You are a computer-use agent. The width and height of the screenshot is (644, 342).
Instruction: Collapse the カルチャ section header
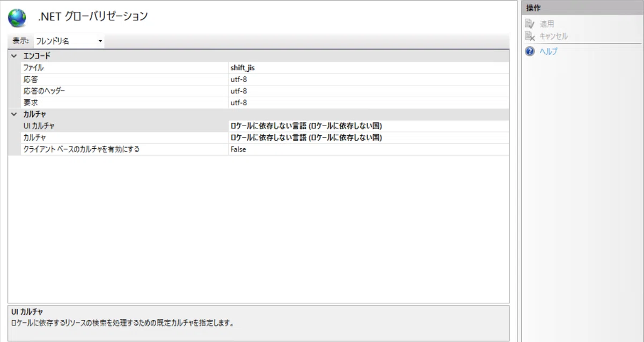[x=13, y=114]
